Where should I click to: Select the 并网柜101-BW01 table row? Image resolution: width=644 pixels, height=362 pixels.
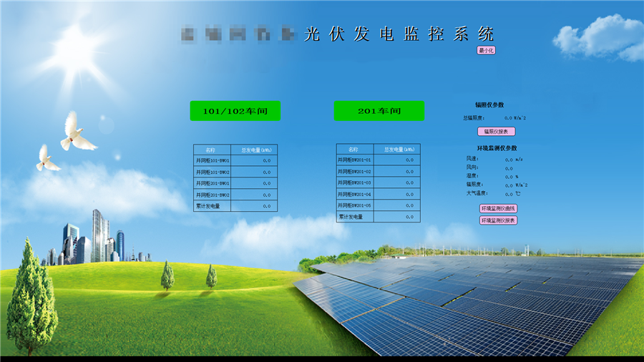(213, 161)
